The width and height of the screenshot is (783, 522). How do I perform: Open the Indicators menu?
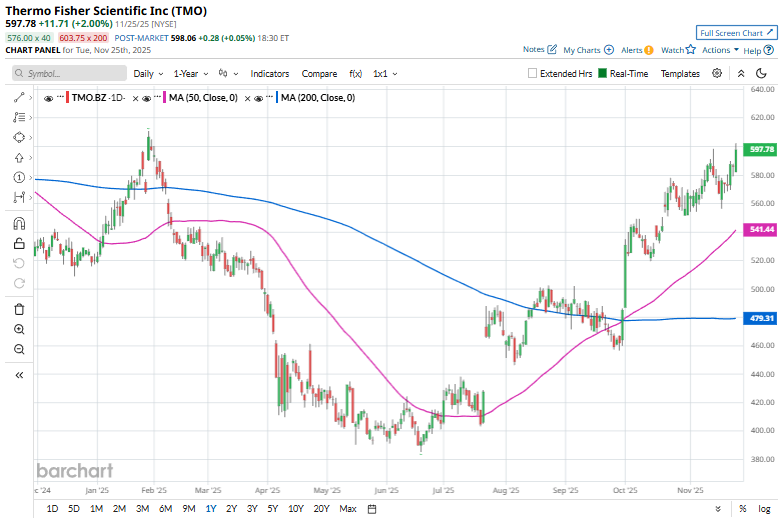click(269, 74)
